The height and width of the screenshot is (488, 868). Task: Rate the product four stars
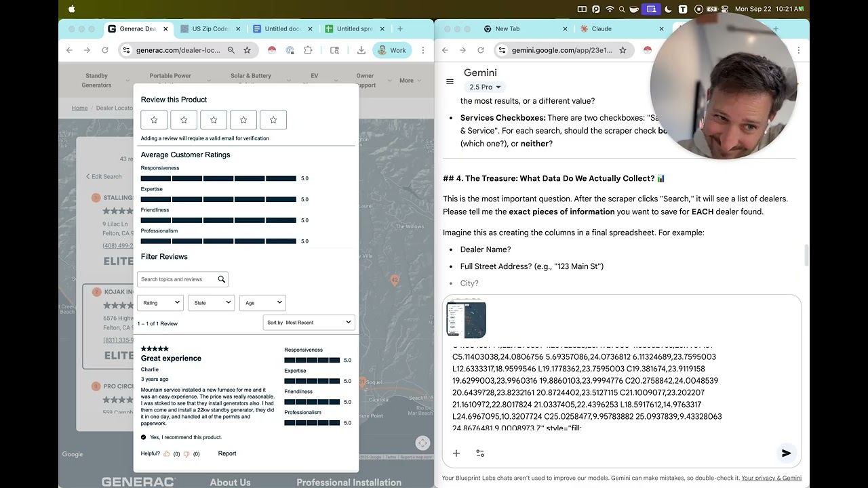(x=243, y=120)
